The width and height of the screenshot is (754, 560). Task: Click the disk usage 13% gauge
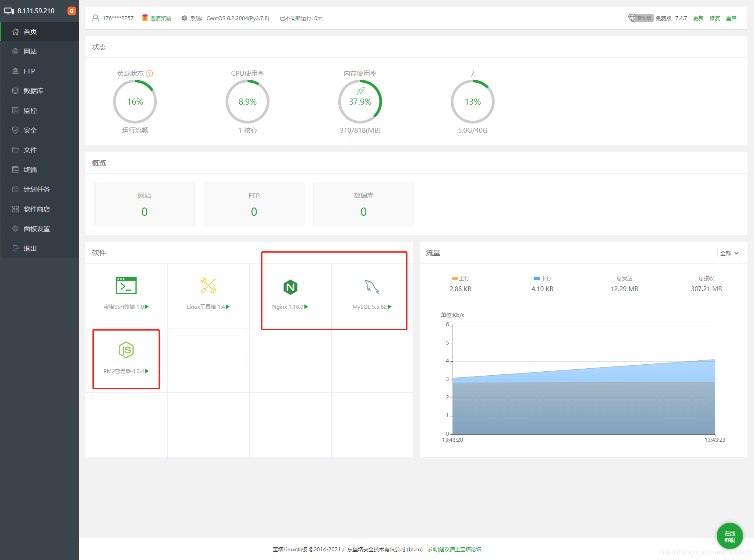473,102
